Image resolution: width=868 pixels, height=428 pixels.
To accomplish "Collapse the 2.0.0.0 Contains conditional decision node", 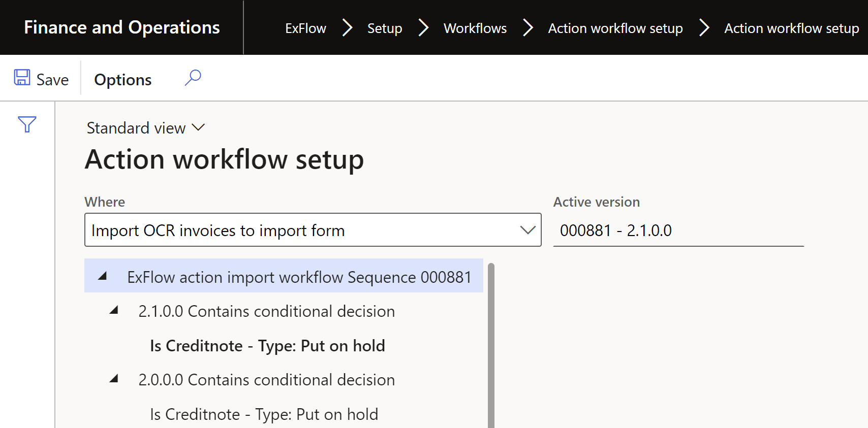I will tap(114, 379).
